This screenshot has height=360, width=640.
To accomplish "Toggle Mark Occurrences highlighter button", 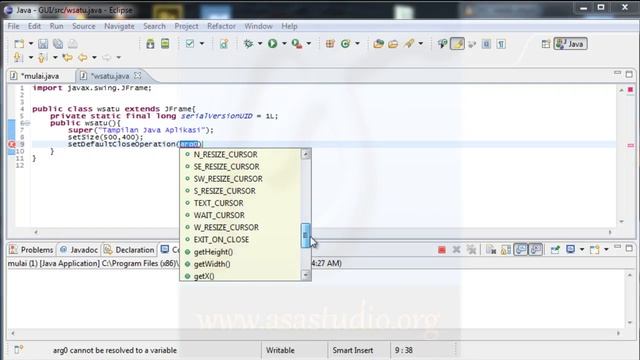I will point(457,43).
